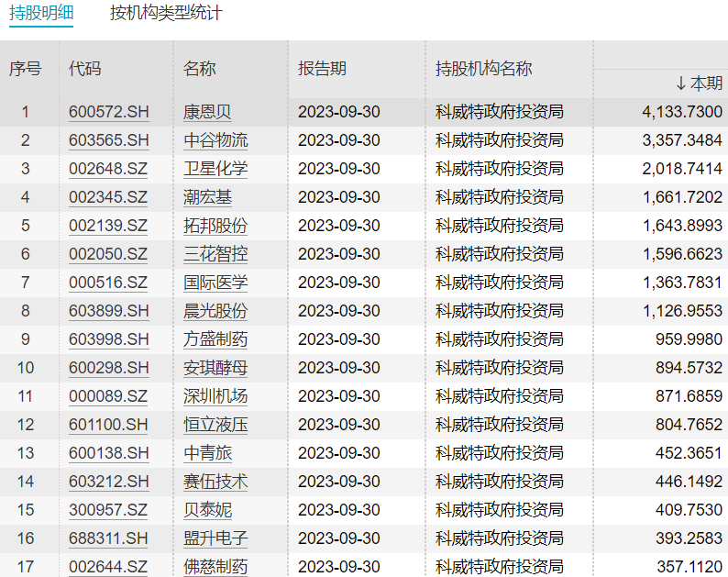The image size is (728, 577).
Task: Click the 报告期 column header
Action: [322, 69]
